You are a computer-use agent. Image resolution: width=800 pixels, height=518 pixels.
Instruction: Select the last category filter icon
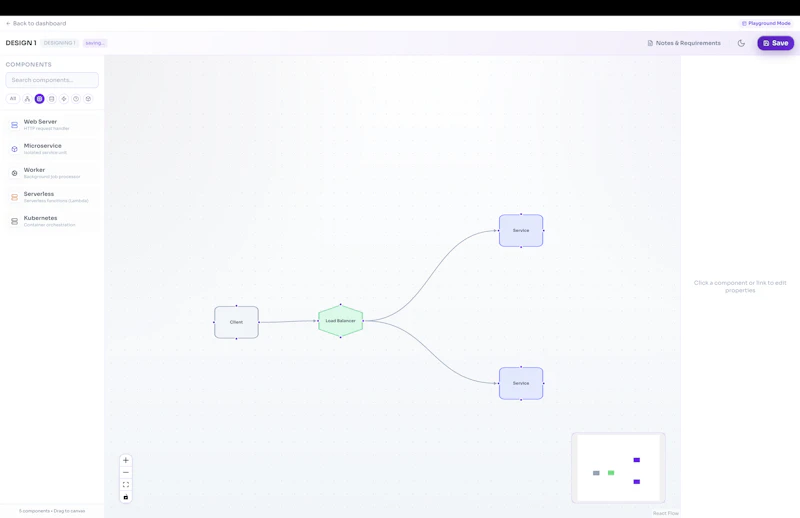pyautogui.click(x=88, y=98)
